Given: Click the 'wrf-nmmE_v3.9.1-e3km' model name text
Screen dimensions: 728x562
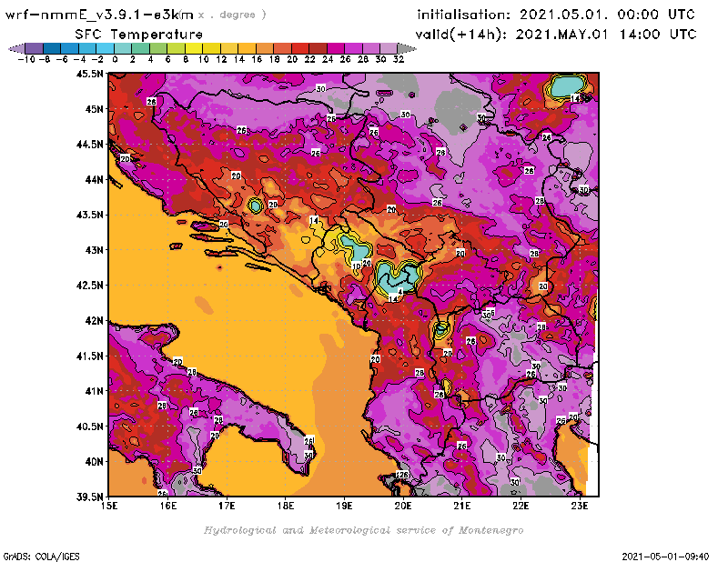Looking at the screenshot, I should click(99, 15).
